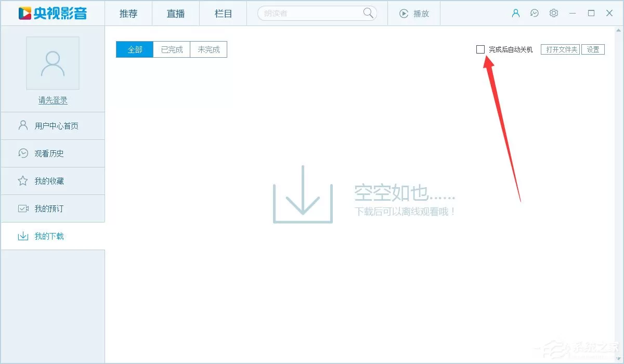Open 用户中心首页 in sidebar
The width and height of the screenshot is (624, 364).
[53, 126]
